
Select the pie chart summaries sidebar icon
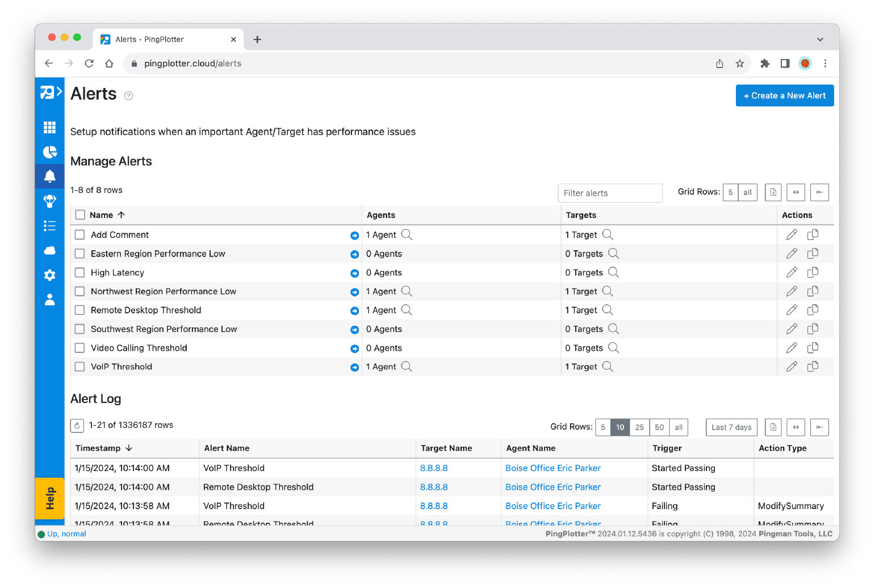coord(49,152)
